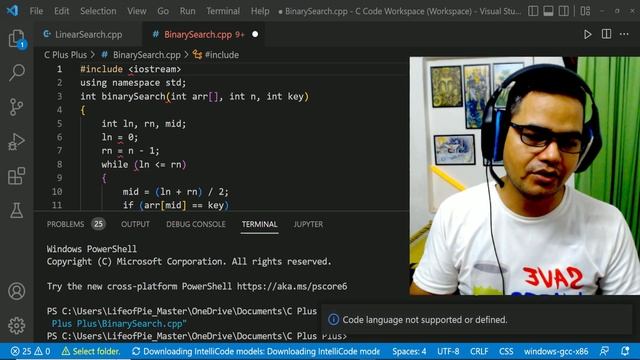Open the feedback icon in status bar
640x360 pixels.
(604, 351)
